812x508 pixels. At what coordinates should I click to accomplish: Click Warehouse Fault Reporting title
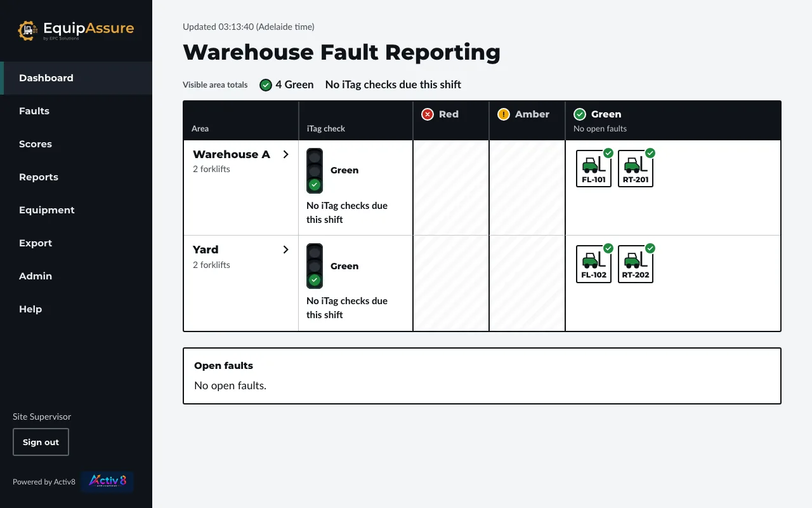(x=341, y=52)
